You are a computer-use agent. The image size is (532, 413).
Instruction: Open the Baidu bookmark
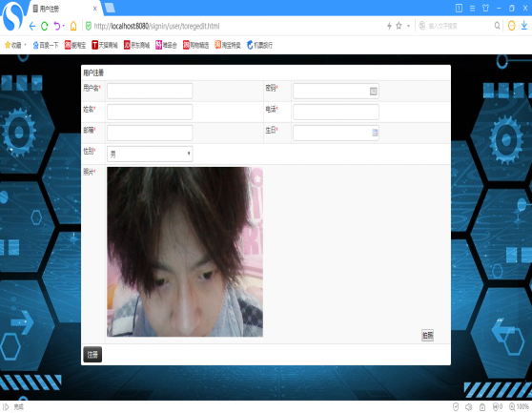pyautogui.click(x=46, y=45)
